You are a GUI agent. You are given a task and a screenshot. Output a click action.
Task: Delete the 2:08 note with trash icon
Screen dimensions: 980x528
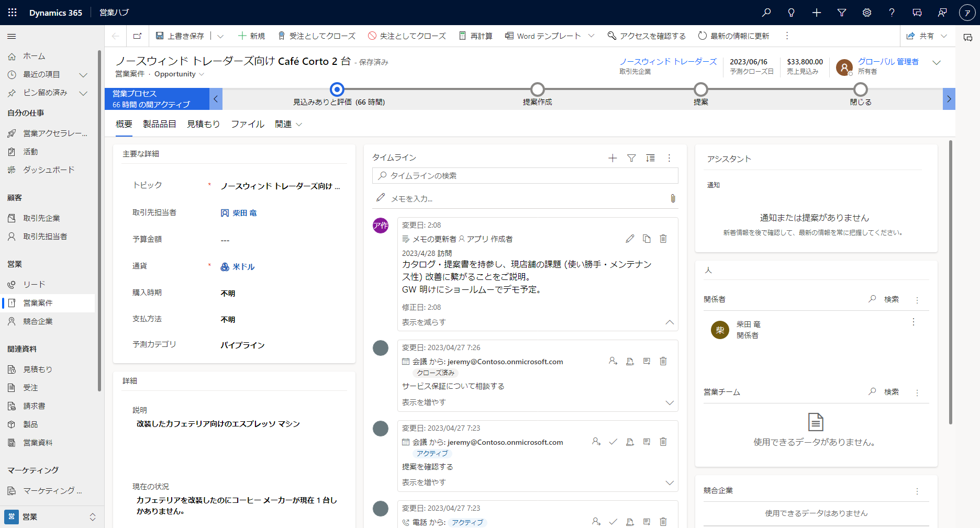click(x=663, y=239)
